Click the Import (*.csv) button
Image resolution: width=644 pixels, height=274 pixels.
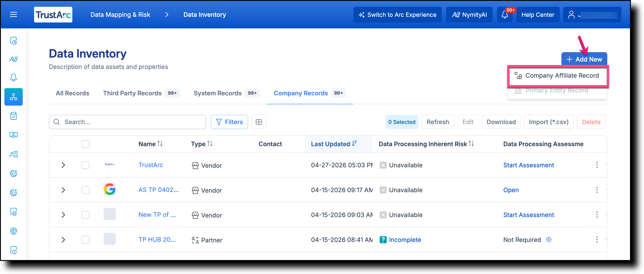point(549,122)
